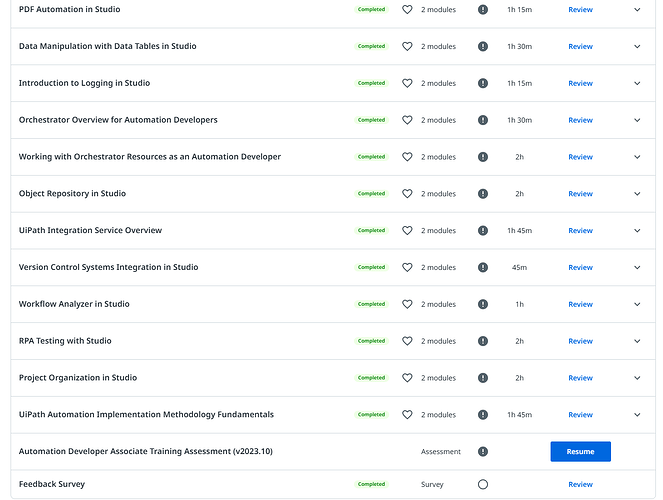Viewport: 663px width, 500px height.
Task: Click heart for Working with Orchestrator Resources
Action: pos(407,157)
